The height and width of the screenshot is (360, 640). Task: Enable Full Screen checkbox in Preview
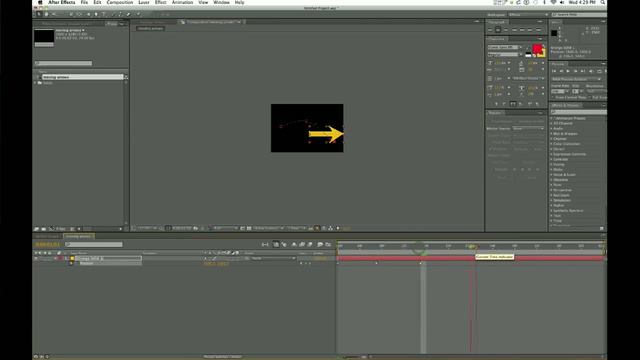[590, 98]
